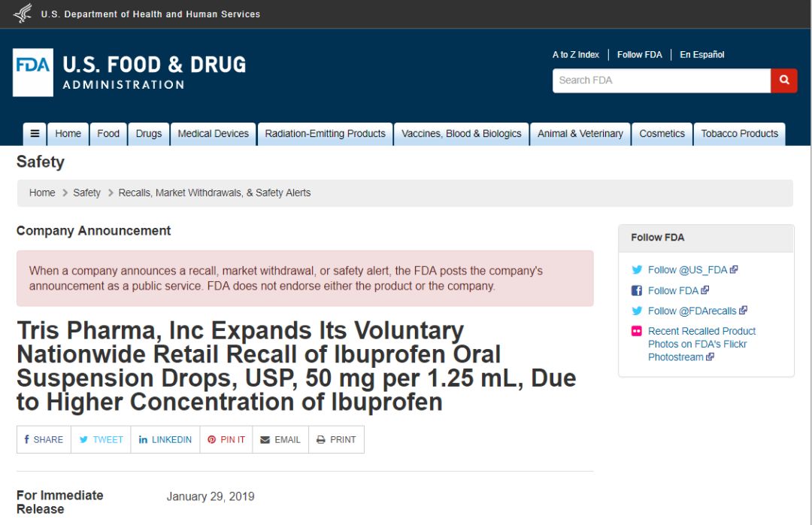This screenshot has width=812, height=525.
Task: Open the Radiation-Emitting Products tab
Action: [326, 134]
